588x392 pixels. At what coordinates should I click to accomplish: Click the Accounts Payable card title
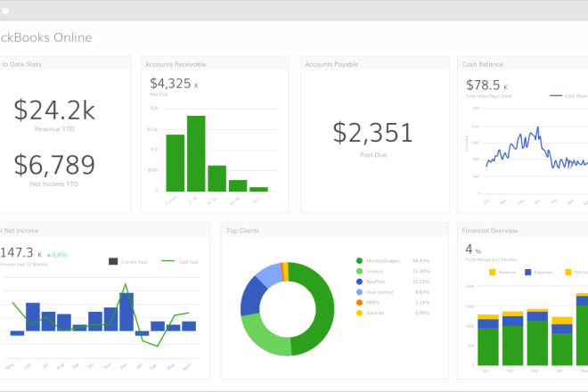[331, 64]
